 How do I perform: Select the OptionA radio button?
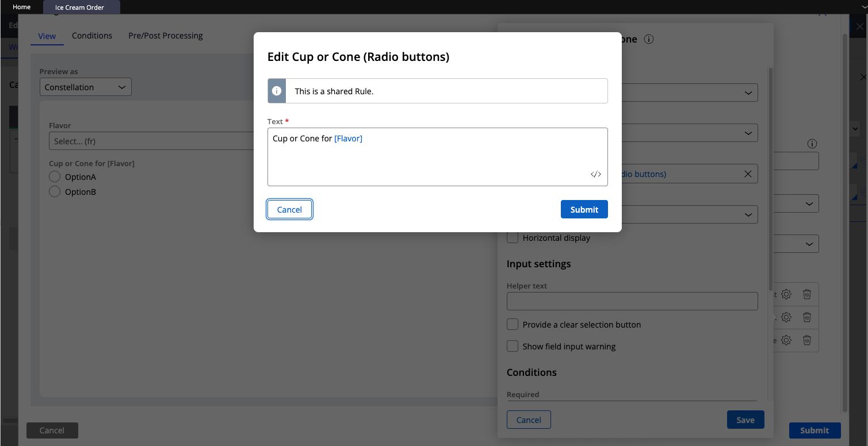[55, 177]
